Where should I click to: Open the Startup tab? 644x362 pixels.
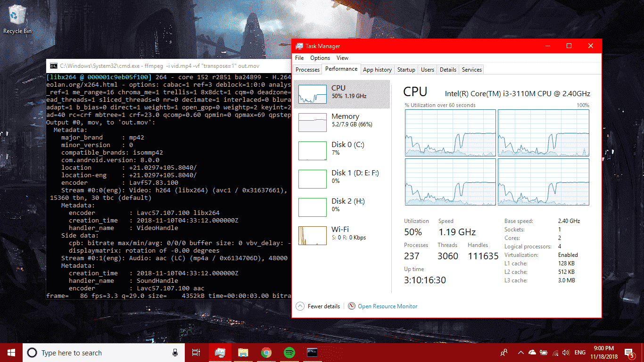[x=406, y=70]
